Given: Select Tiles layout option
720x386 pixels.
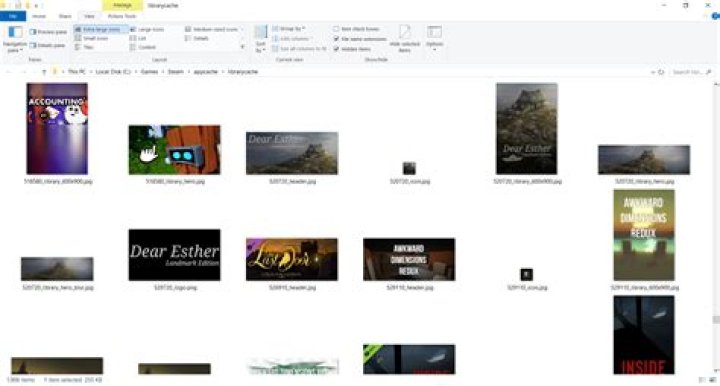Looking at the screenshot, I should tap(84, 47).
